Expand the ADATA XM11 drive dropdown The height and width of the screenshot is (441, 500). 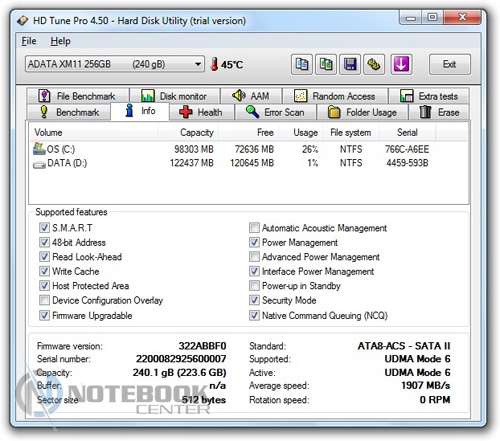[198, 64]
